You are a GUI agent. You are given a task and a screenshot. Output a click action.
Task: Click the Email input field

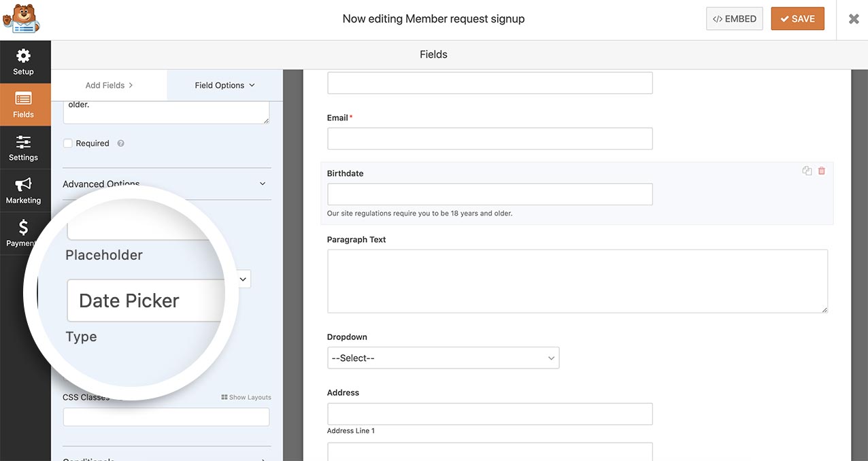click(x=490, y=139)
